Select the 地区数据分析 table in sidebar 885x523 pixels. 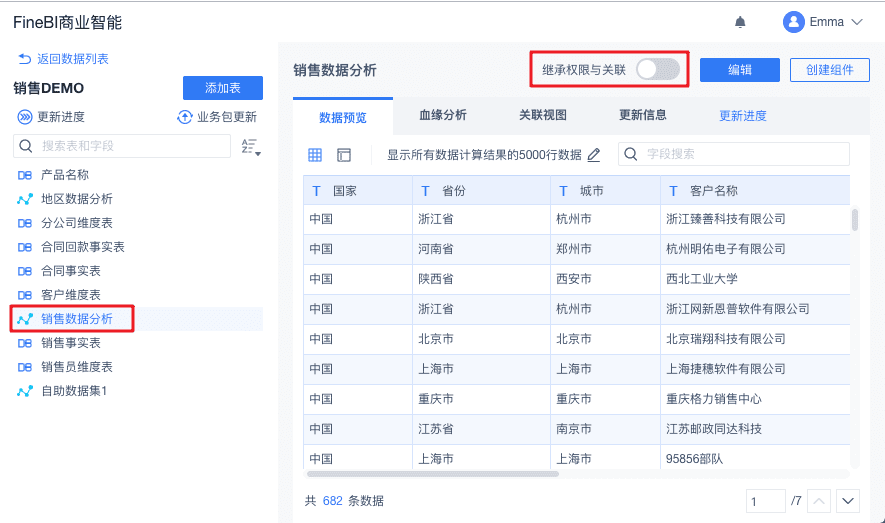tap(76, 199)
